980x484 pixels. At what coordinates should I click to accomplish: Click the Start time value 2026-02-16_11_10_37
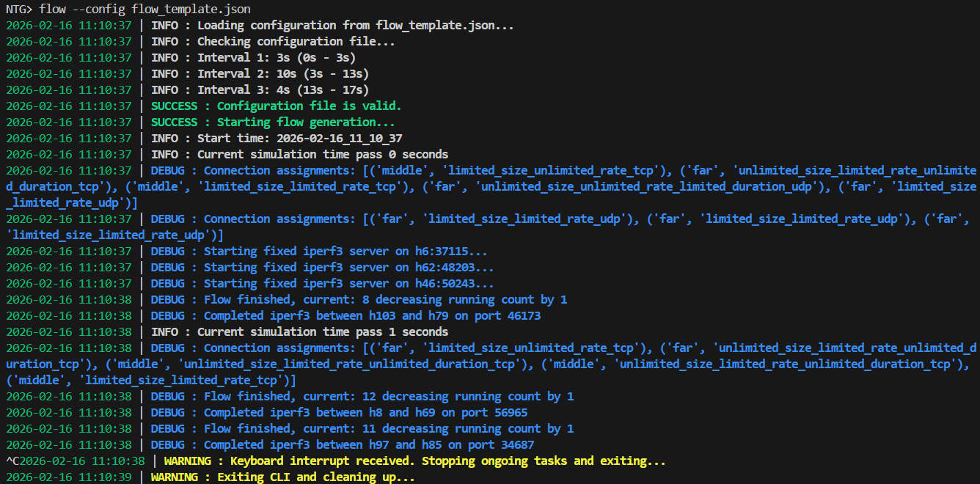pos(339,138)
